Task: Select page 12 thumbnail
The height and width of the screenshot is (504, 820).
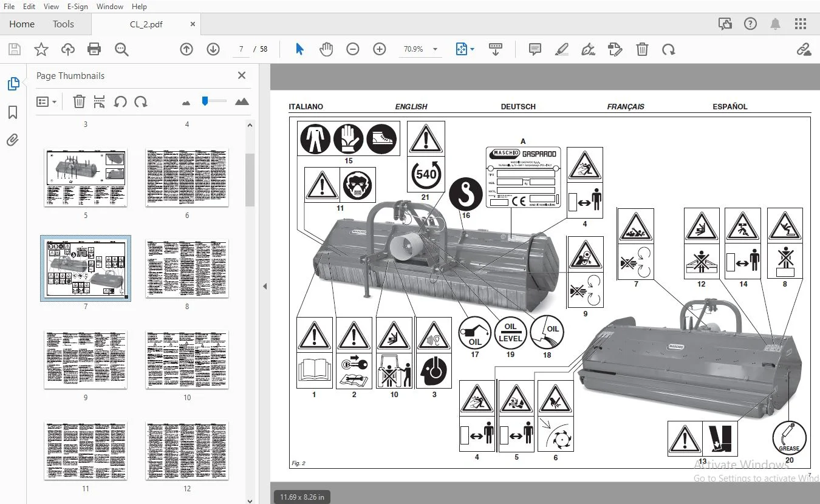Action: 187,451
